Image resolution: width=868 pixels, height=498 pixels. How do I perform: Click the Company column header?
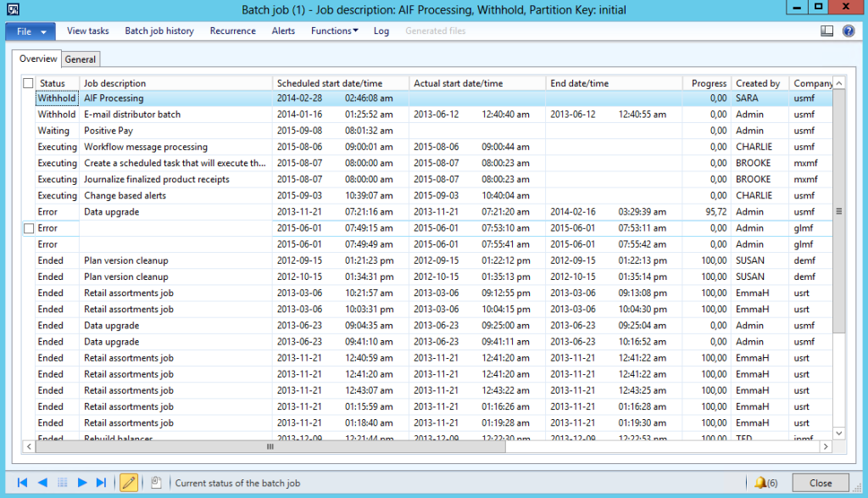(x=811, y=83)
